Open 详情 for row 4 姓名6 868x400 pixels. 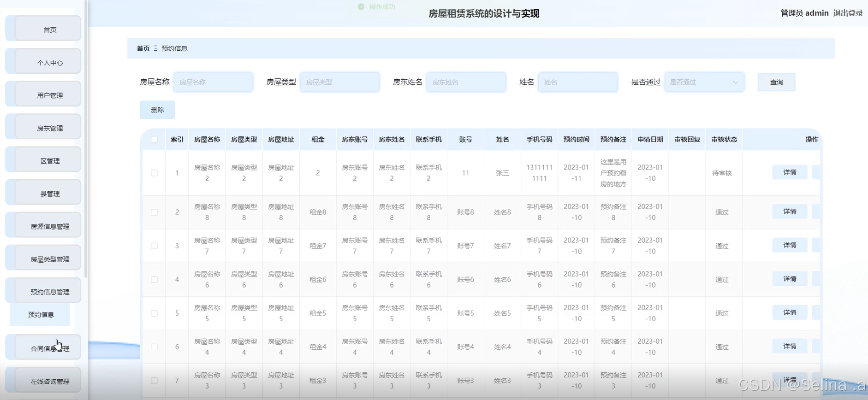point(790,278)
